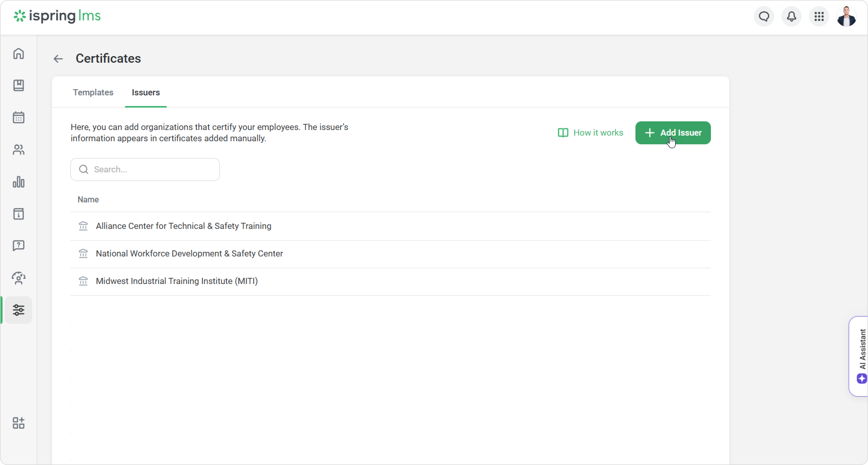
Task: Expand the AI Assistant side panel
Action: click(x=860, y=356)
